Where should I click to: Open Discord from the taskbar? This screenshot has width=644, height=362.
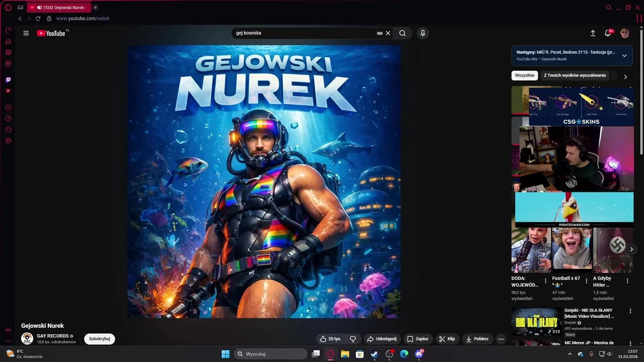coord(419,354)
